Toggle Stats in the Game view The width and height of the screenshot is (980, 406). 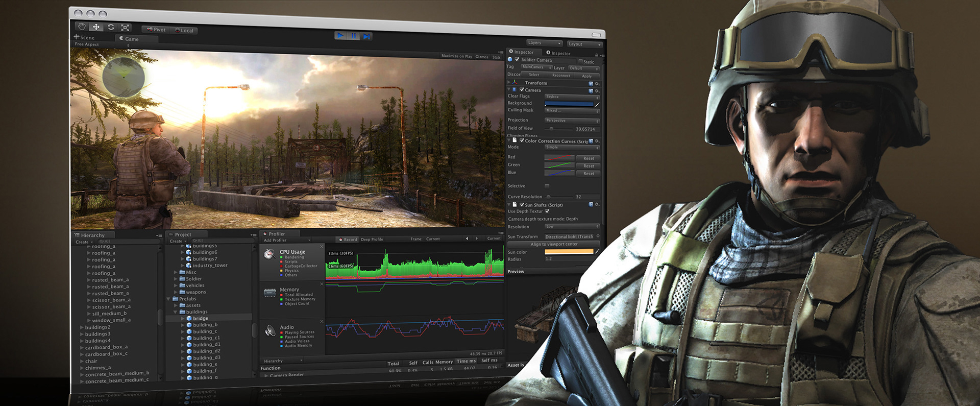[x=497, y=57]
